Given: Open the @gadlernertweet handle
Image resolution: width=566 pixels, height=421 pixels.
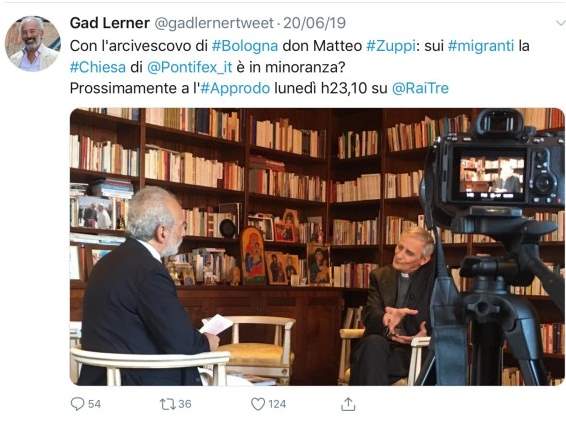Looking at the screenshot, I should click(214, 23).
